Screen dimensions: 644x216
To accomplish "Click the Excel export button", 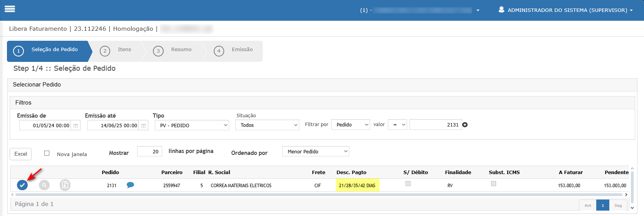I will [21, 154].
